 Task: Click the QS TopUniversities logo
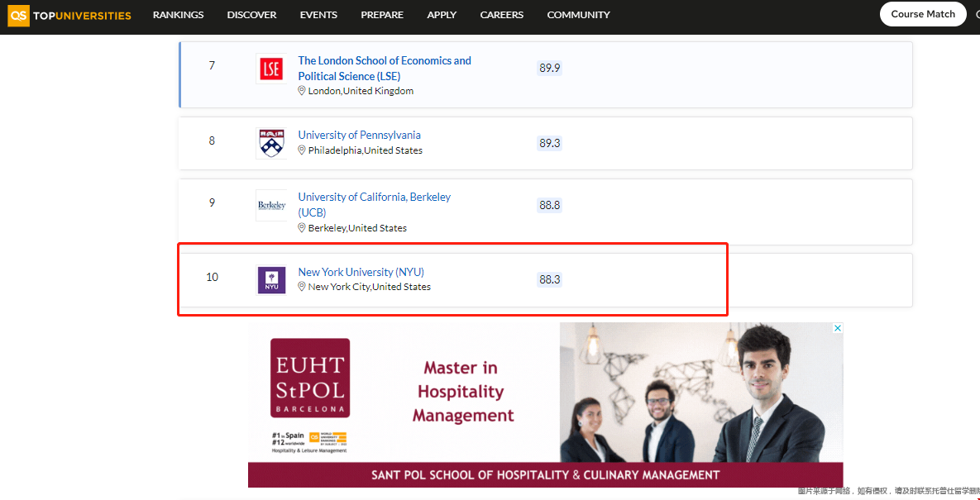70,15
